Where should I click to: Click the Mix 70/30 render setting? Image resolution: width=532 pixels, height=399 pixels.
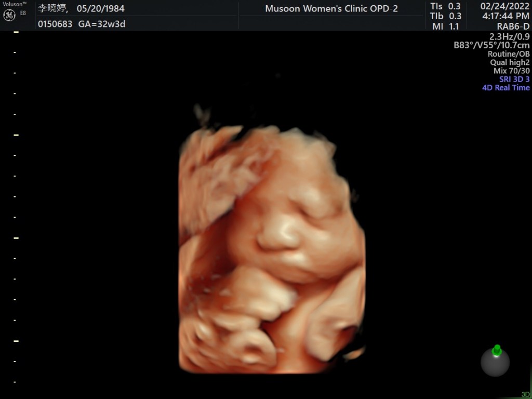(x=511, y=71)
